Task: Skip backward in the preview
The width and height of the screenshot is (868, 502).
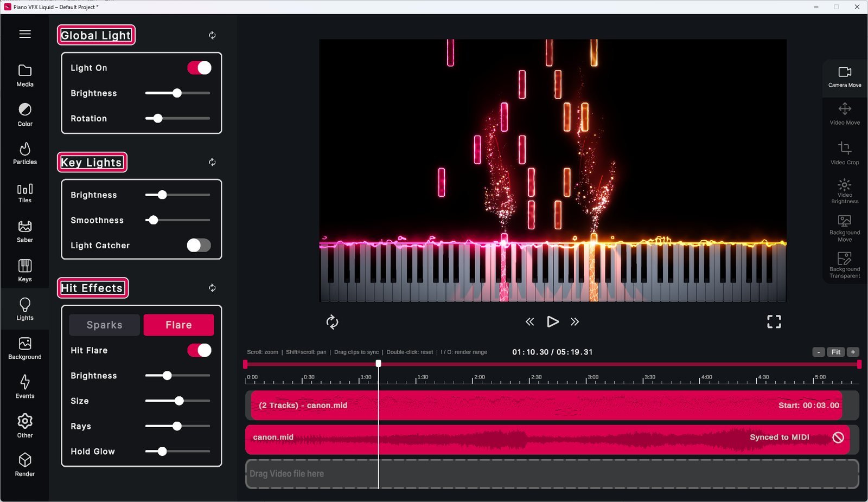Action: (x=530, y=322)
